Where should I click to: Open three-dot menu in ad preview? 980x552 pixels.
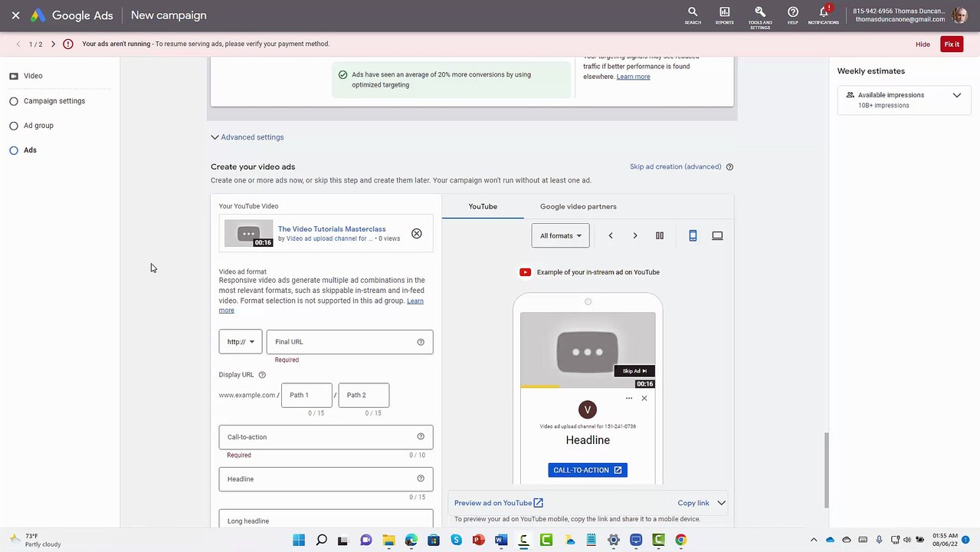629,398
